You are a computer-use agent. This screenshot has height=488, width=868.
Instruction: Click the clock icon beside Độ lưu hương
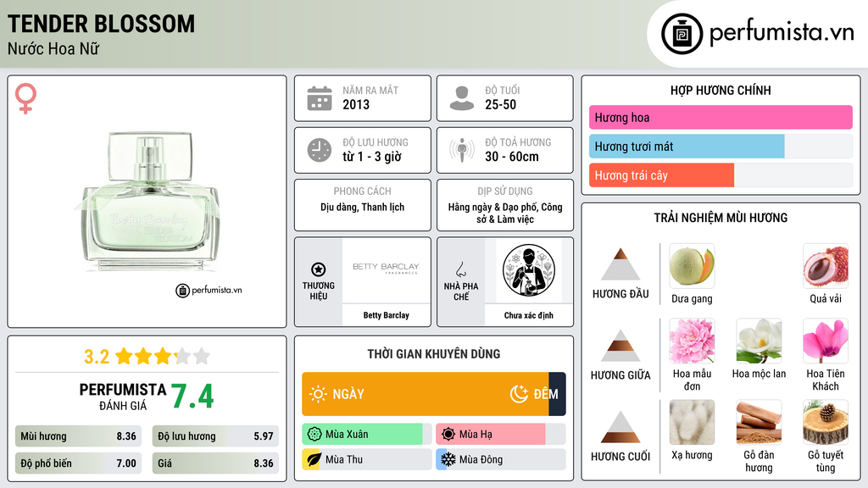tap(320, 150)
